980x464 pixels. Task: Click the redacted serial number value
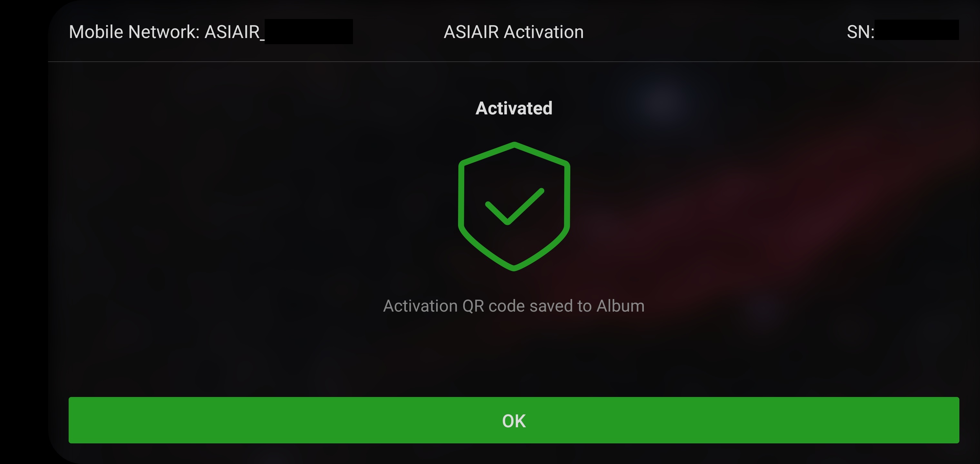coord(917,30)
